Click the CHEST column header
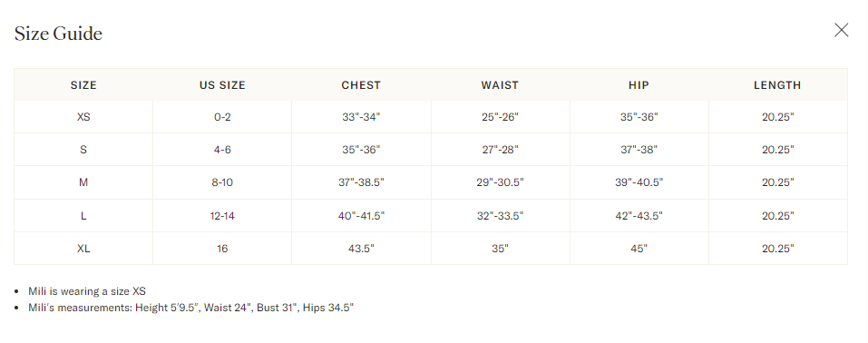The height and width of the screenshot is (343, 868). 361,85
